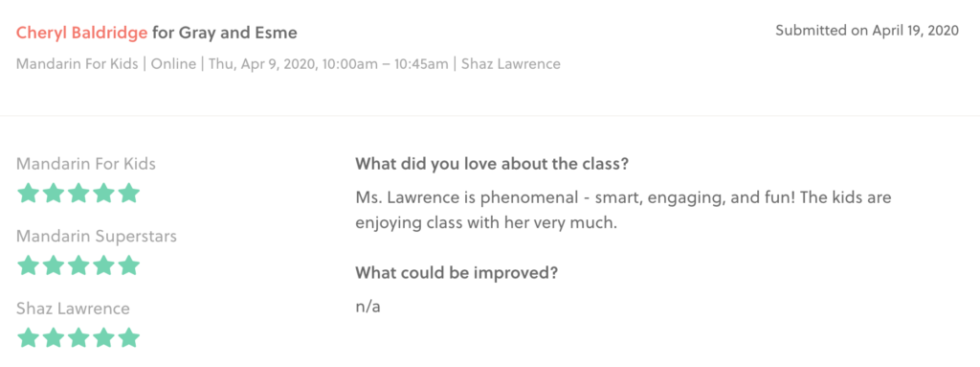The height and width of the screenshot is (367, 980).
Task: Click the 'What could be improved?' heading
Action: pos(457,273)
